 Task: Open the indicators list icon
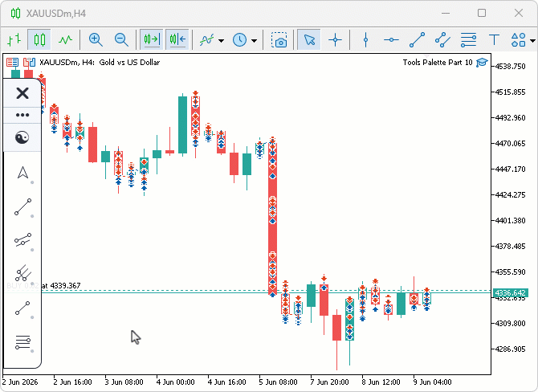[207, 40]
